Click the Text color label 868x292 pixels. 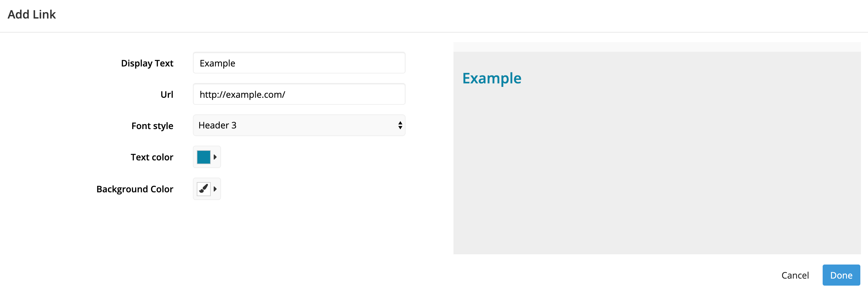point(152,157)
